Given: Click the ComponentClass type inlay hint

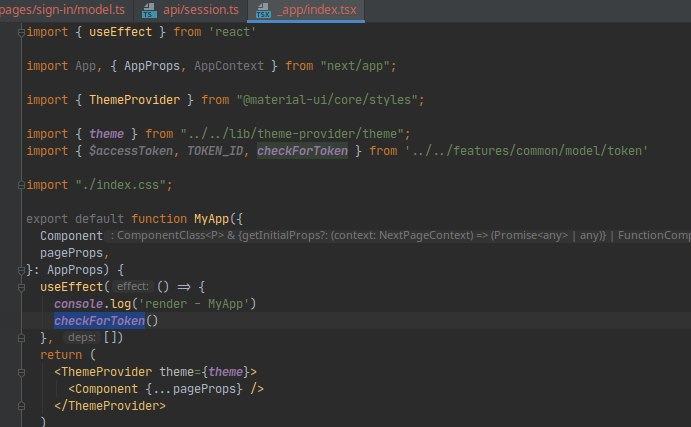Looking at the screenshot, I should (399, 236).
